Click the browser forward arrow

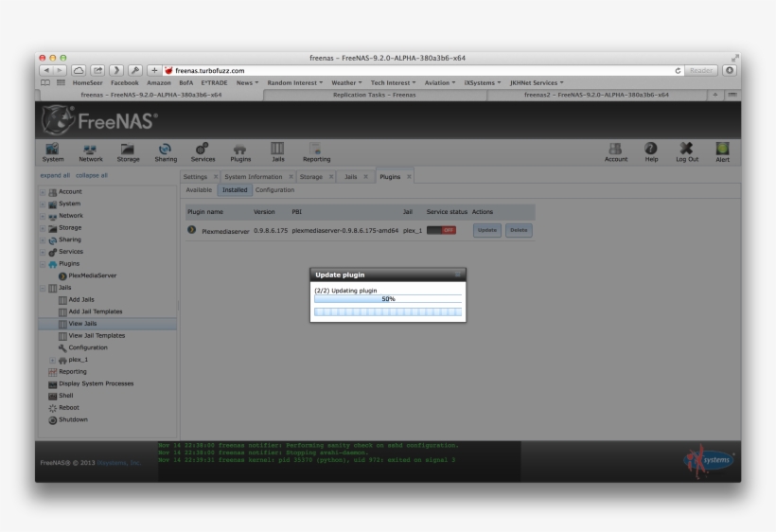(x=60, y=70)
